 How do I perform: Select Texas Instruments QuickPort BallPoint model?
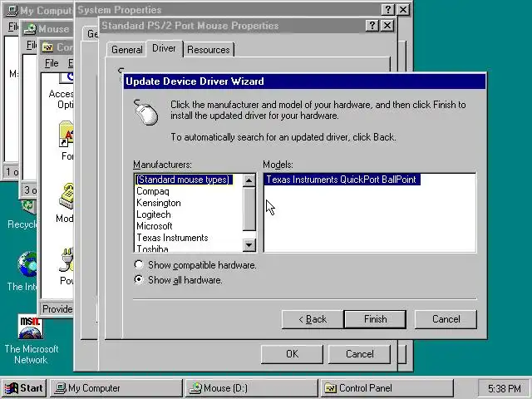coord(342,180)
